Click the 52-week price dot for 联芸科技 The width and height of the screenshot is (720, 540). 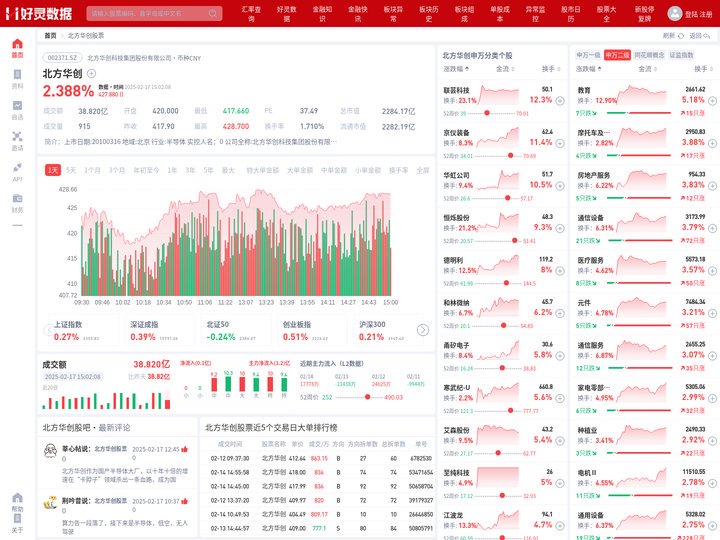point(487,113)
